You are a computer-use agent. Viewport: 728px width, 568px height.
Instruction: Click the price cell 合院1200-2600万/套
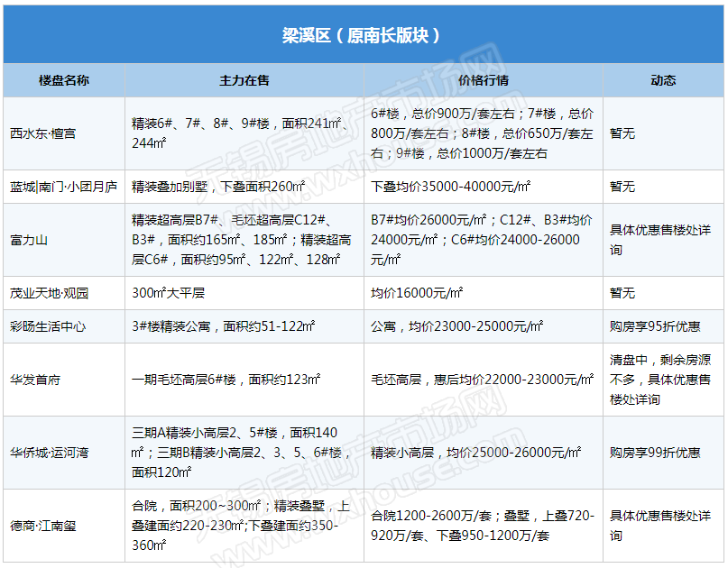(482, 526)
